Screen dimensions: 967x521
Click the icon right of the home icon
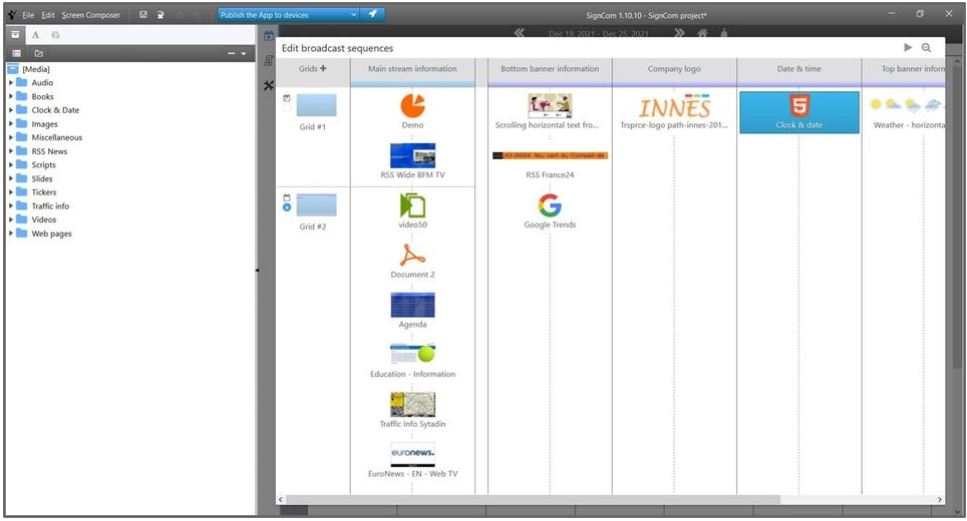point(724,33)
